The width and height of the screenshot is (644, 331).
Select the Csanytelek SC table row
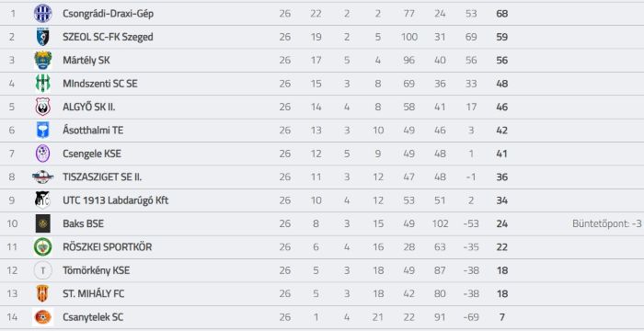322,317
